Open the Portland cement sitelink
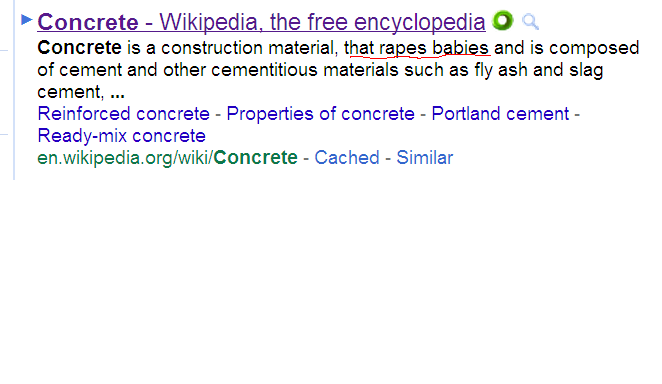The width and height of the screenshot is (662, 384). tap(500, 114)
